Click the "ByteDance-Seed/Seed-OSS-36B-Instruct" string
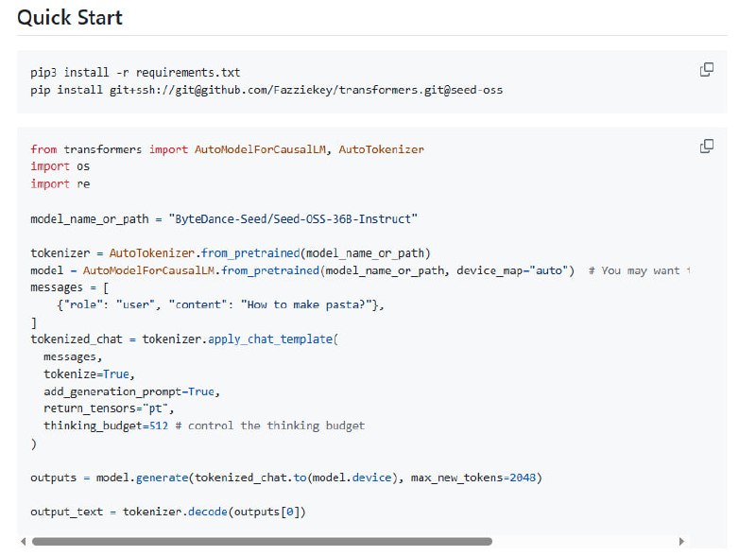 point(292,218)
